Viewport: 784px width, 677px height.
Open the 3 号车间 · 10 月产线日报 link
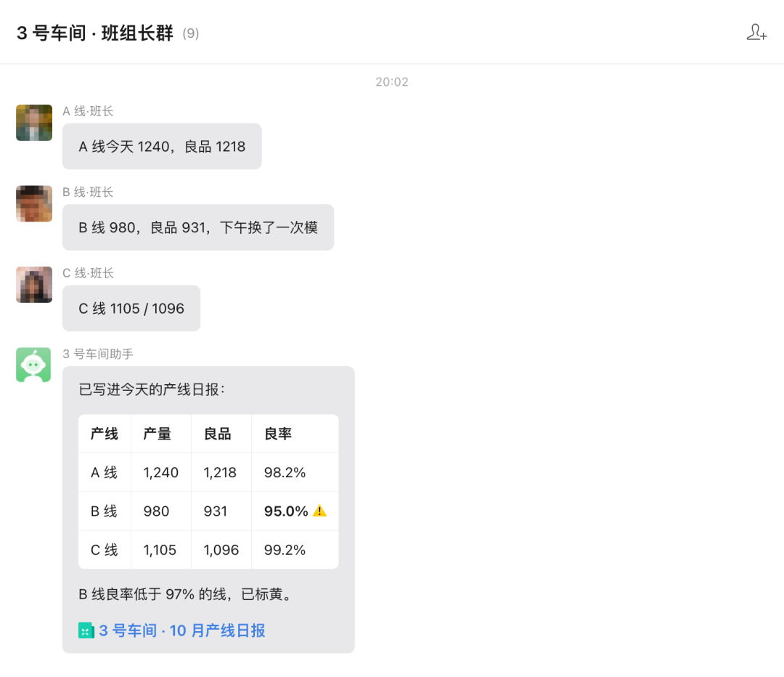[182, 631]
